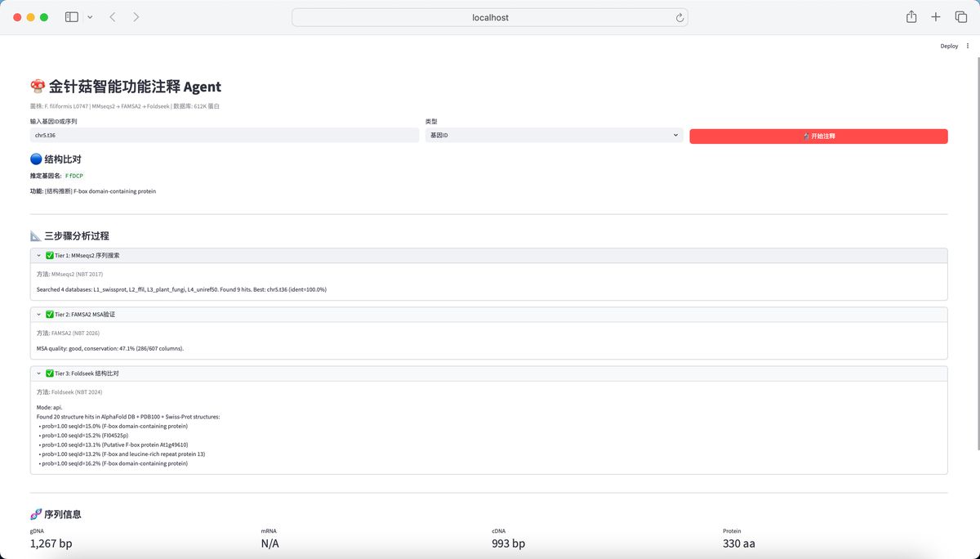The width and height of the screenshot is (980, 559).
Task: Collapse the Tier 1: MMseqs2 序列搜索 expander
Action: pyautogui.click(x=488, y=256)
